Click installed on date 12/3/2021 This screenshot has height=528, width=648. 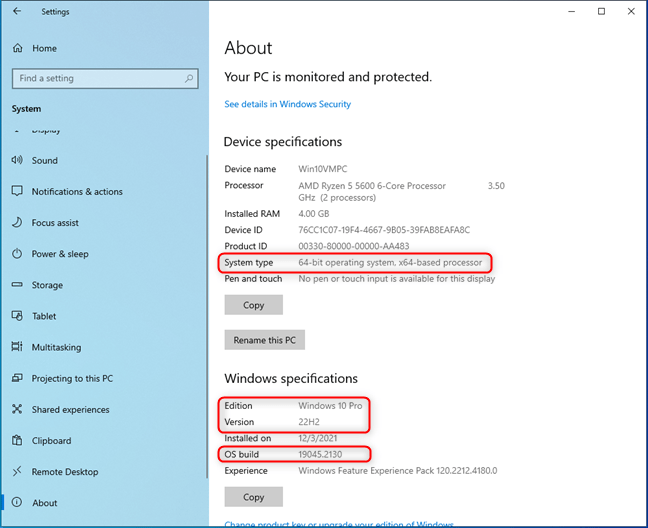318,438
